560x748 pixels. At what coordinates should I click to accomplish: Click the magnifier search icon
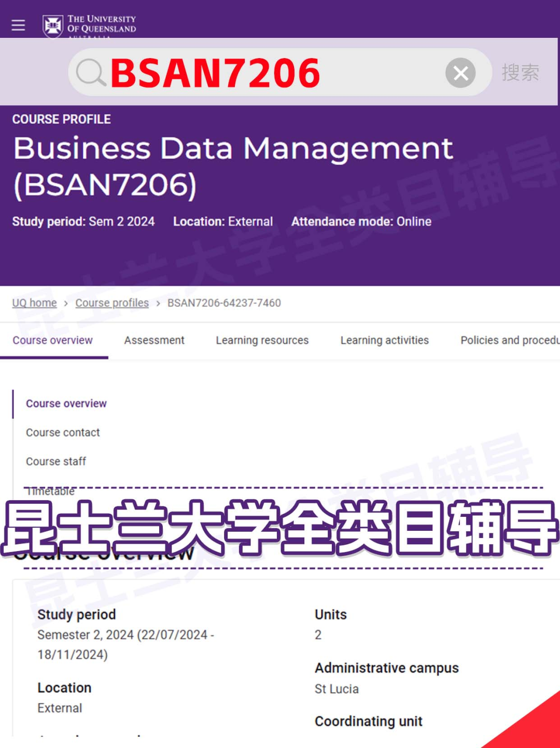tap(91, 72)
